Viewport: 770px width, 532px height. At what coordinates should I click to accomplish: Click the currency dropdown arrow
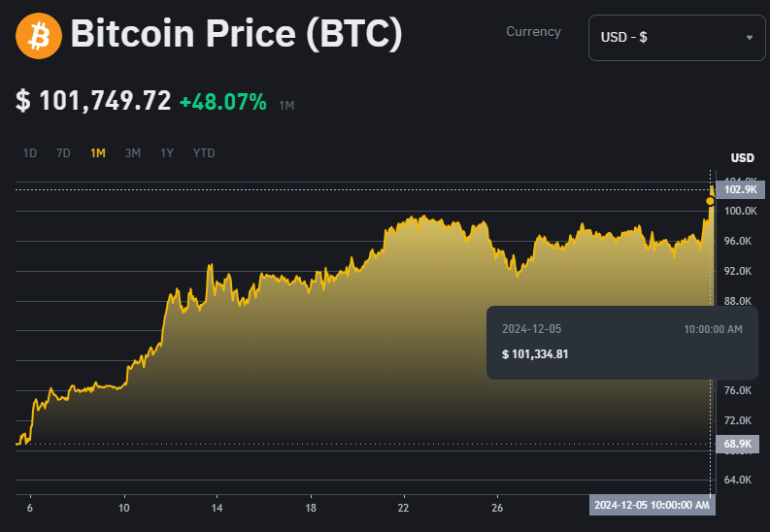point(749,38)
